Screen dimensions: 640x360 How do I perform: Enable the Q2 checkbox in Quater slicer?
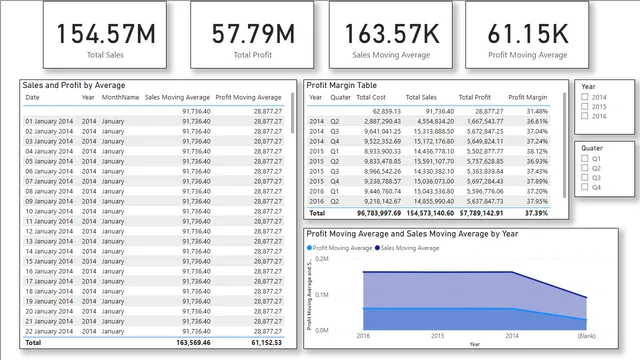pyautogui.click(x=584, y=168)
